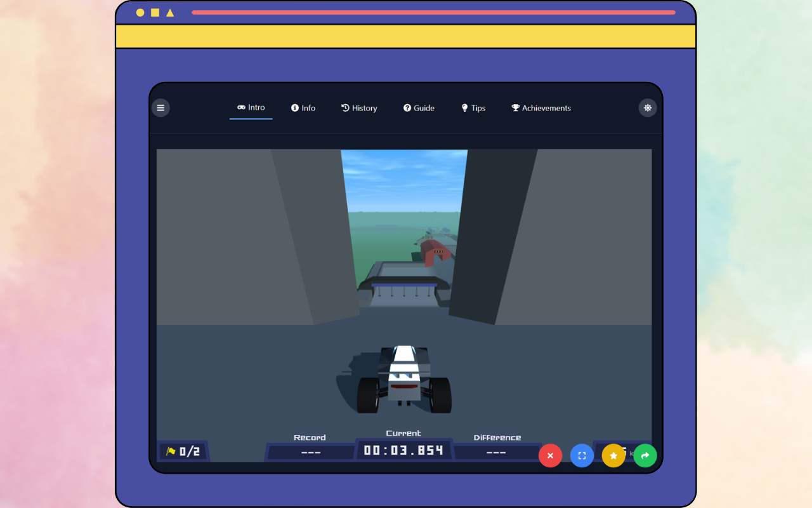
Task: Click the red progress bar at the top
Action: tap(435, 12)
